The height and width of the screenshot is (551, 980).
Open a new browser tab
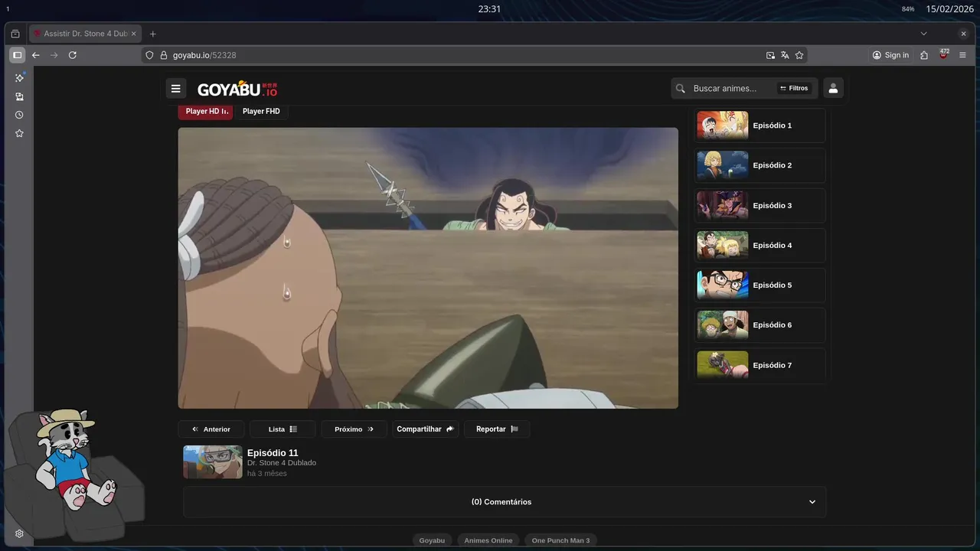152,34
